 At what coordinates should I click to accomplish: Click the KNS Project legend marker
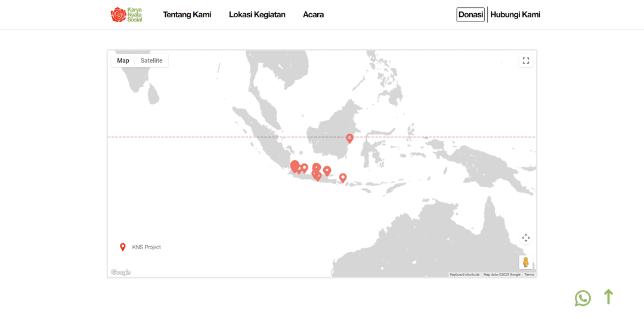(x=123, y=247)
